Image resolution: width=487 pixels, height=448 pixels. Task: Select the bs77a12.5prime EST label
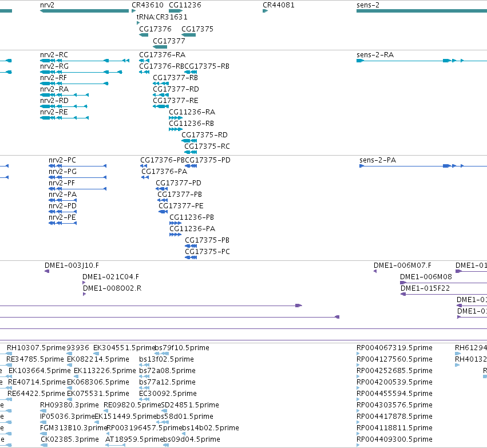coord(168,382)
